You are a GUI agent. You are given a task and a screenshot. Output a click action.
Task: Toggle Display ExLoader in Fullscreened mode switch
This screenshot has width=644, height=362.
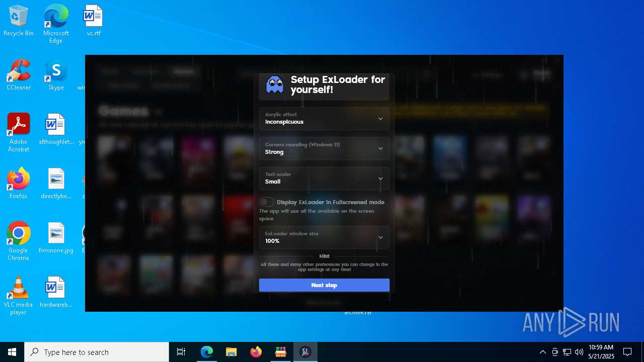(266, 202)
